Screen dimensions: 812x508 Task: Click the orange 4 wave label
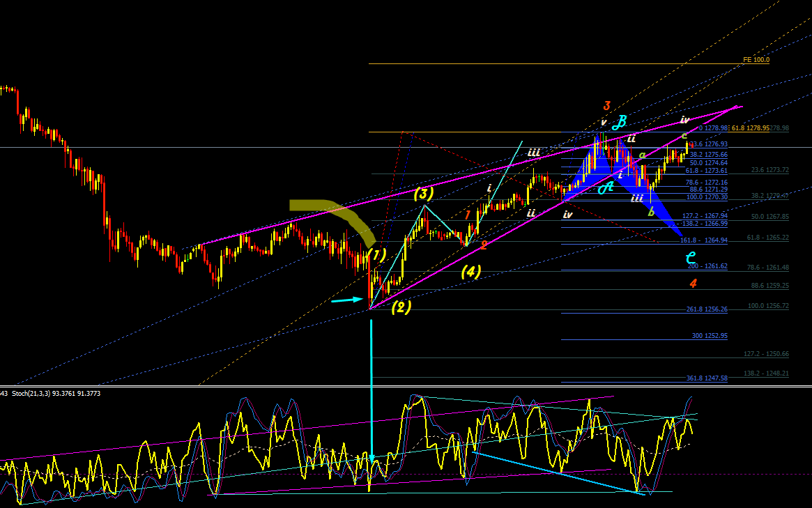693,283
